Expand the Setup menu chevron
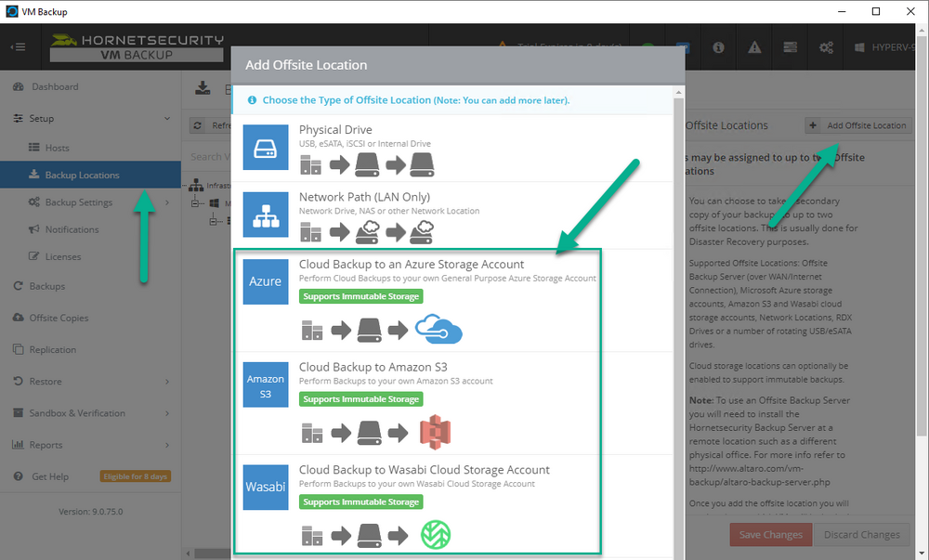 click(167, 118)
